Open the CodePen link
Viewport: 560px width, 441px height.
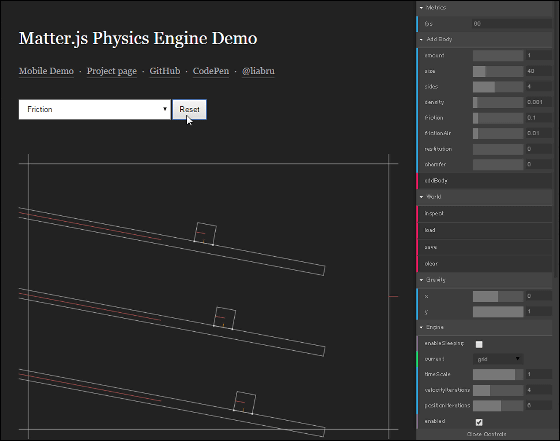click(211, 71)
